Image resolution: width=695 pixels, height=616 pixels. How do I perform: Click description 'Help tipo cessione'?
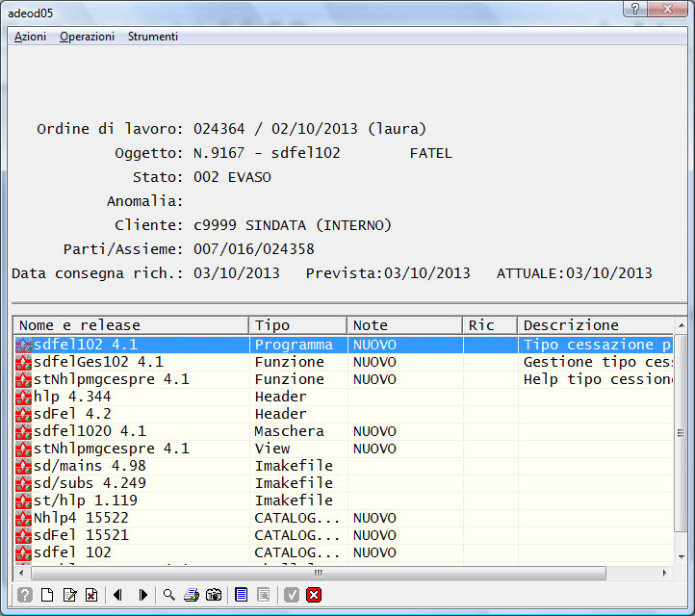tap(598, 379)
